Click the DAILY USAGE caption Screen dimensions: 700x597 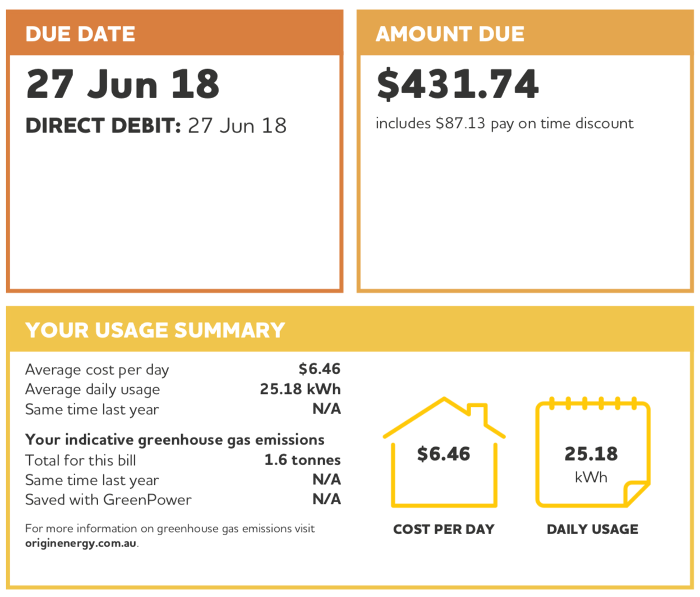592,529
